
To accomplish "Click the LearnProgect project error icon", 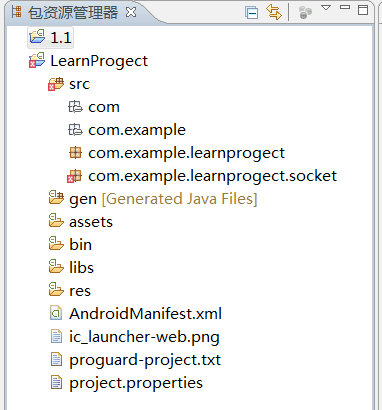I will pos(37,60).
